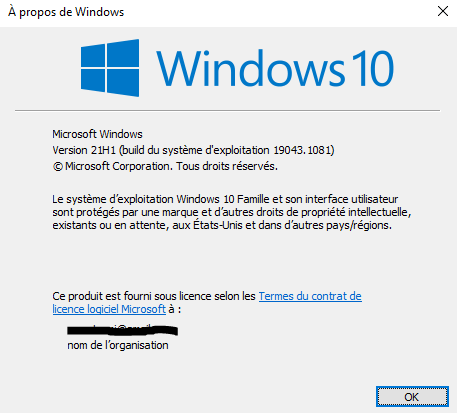This screenshot has width=457, height=413.
Task: Click the copyright © symbol
Action: coord(58,166)
